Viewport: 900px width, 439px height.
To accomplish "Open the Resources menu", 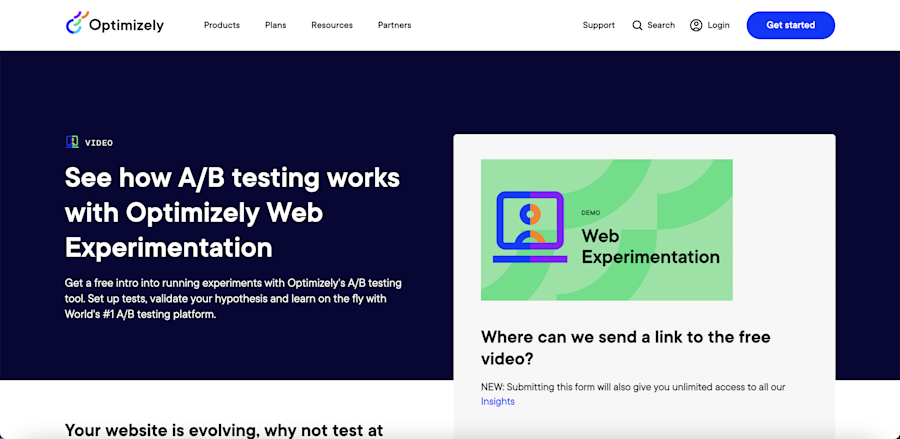I will coord(332,25).
